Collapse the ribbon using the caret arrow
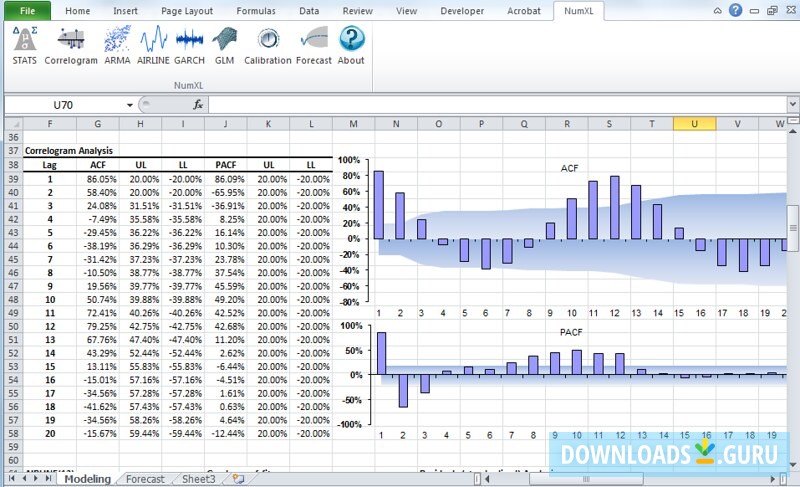Image resolution: width=800 pixels, height=487 pixels. point(717,11)
